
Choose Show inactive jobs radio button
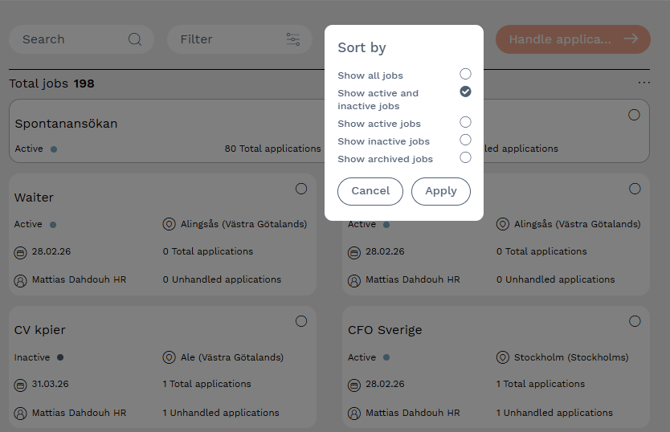(465, 140)
